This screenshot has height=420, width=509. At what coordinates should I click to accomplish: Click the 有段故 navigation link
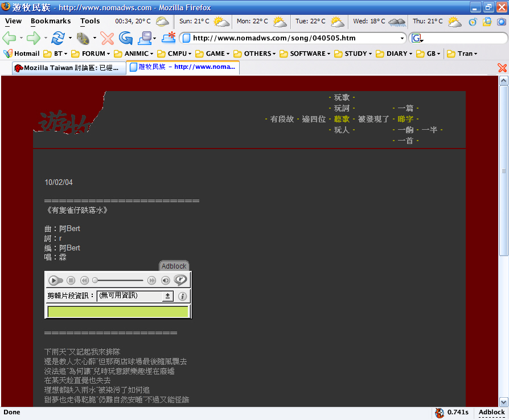(x=282, y=119)
